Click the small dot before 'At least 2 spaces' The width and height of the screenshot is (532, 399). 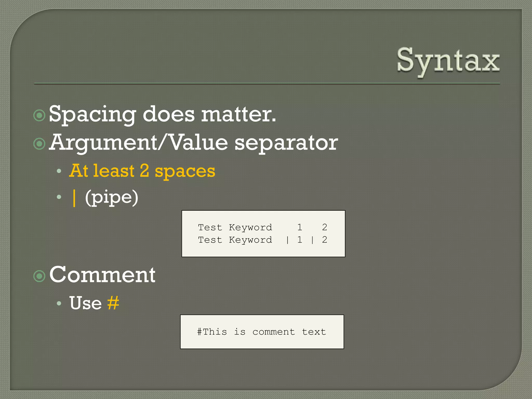click(59, 171)
